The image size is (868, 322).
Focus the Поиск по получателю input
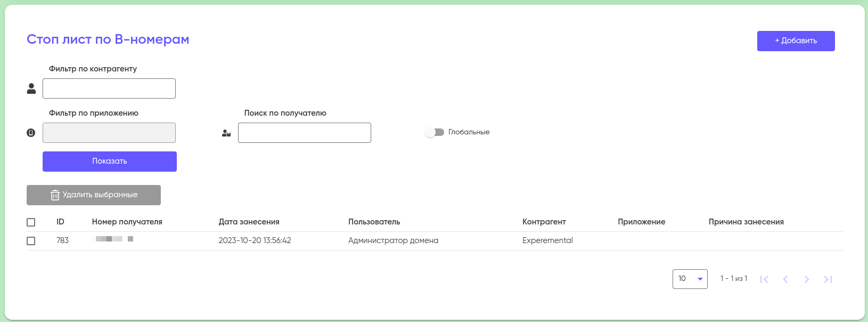tap(305, 133)
